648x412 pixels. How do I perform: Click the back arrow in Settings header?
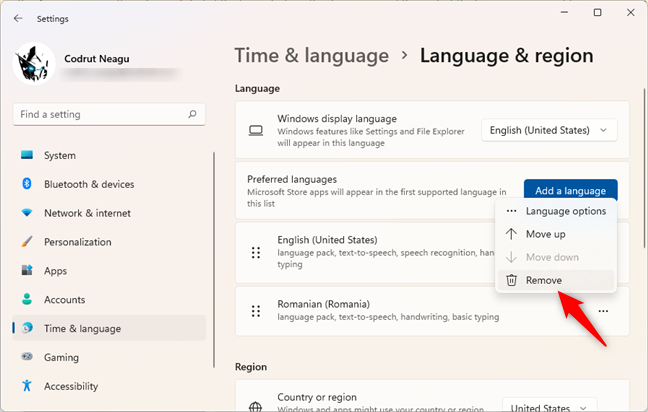tap(18, 18)
